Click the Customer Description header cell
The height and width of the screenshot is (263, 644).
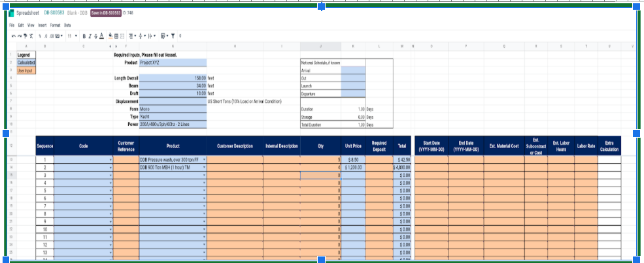point(235,146)
